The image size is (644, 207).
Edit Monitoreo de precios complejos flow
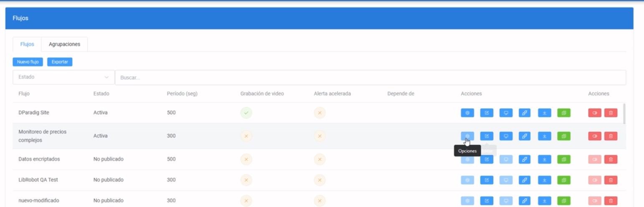tap(487, 136)
